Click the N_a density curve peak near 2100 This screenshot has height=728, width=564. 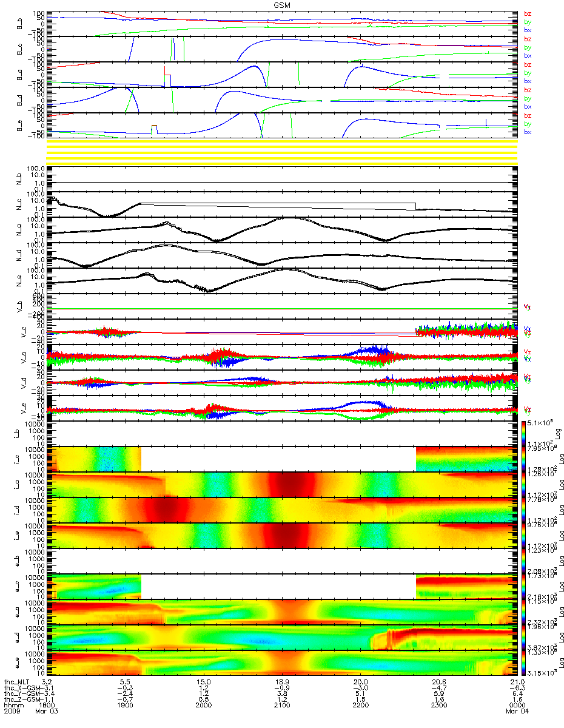(x=289, y=218)
